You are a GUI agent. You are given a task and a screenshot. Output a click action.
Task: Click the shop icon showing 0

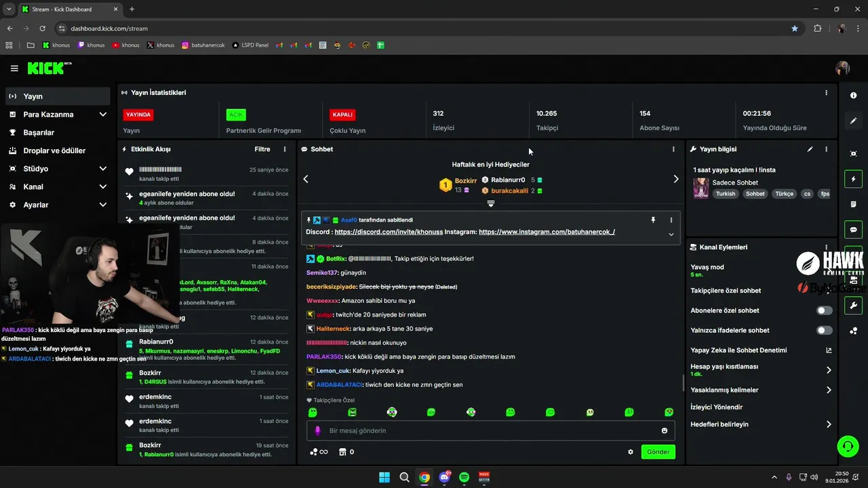[x=347, y=452]
